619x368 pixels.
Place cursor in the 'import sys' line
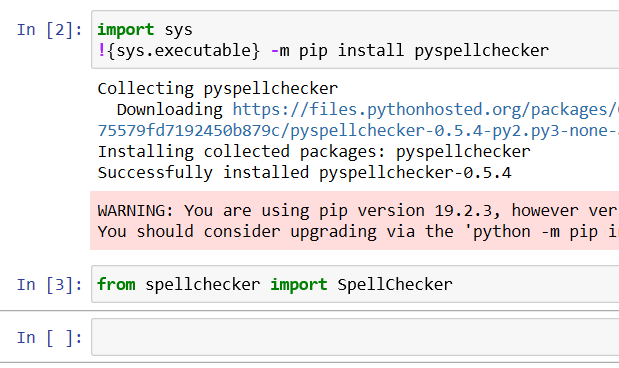click(145, 30)
